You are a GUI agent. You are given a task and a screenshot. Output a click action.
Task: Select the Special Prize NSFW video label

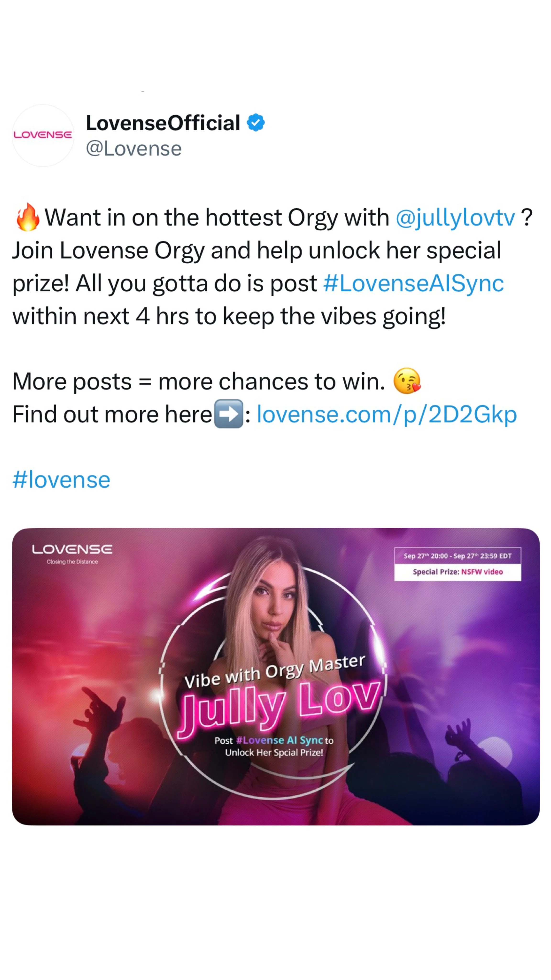point(457,572)
